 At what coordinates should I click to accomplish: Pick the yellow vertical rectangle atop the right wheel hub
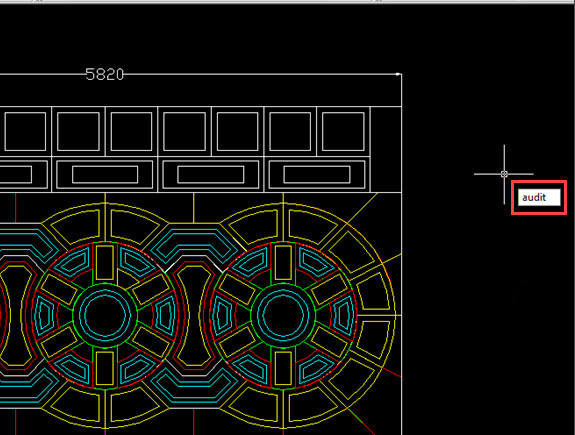point(283,262)
